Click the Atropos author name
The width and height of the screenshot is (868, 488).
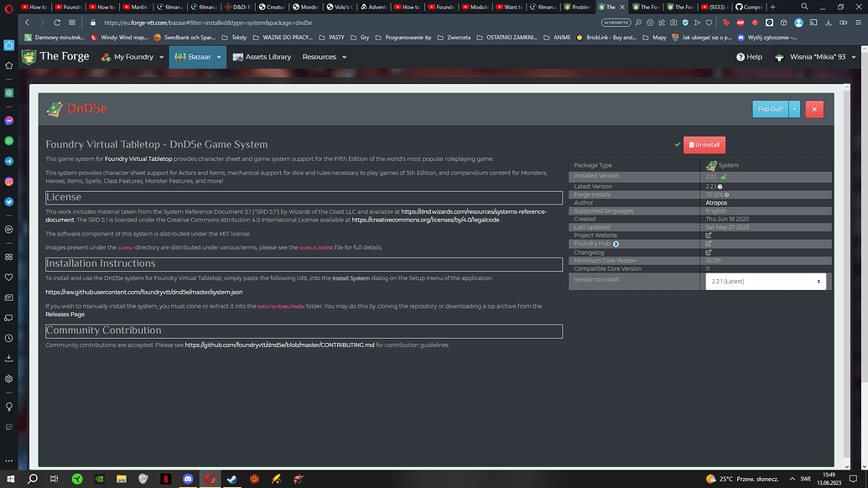(x=716, y=203)
